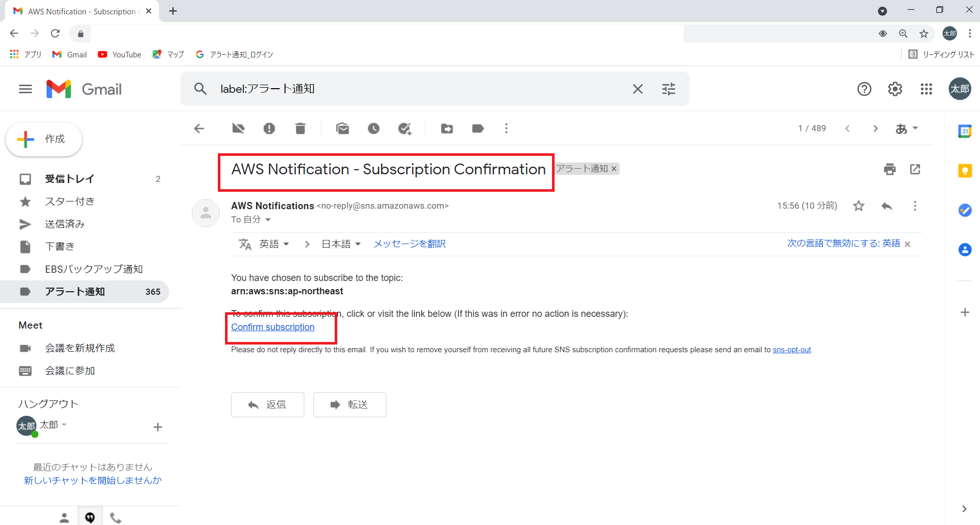
Task: Star the AWS Notifications message
Action: click(x=859, y=206)
